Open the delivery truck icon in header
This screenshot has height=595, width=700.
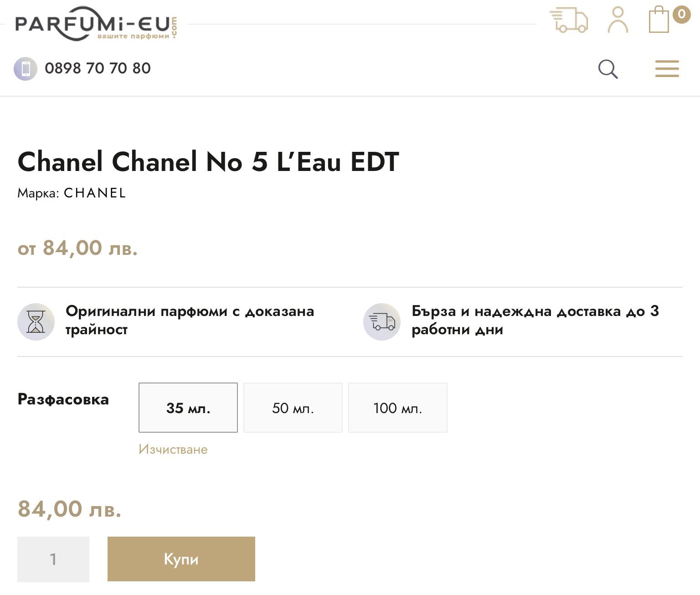coord(569,20)
